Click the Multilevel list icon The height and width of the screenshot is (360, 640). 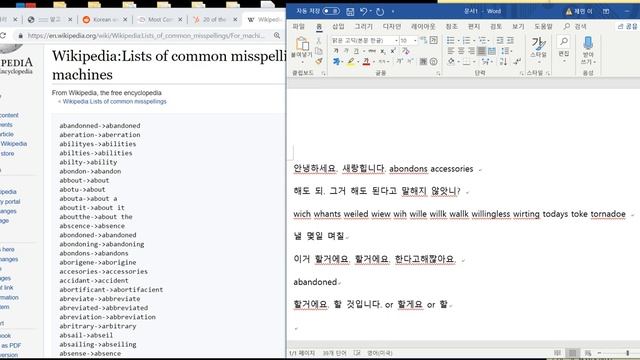tap(482, 40)
